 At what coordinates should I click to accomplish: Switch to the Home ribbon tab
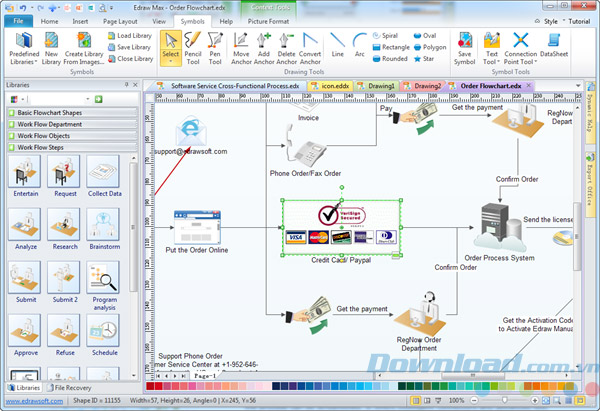pyautogui.click(x=50, y=21)
